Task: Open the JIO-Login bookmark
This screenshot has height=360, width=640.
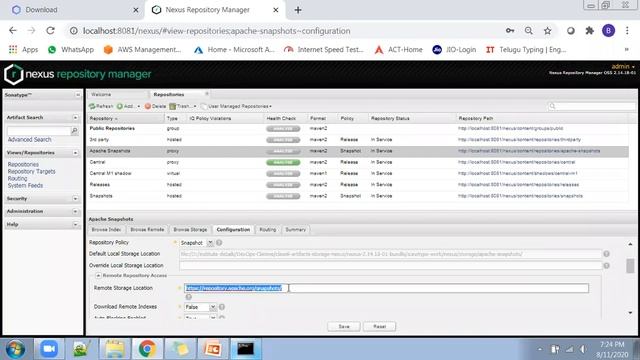Action: (x=454, y=49)
